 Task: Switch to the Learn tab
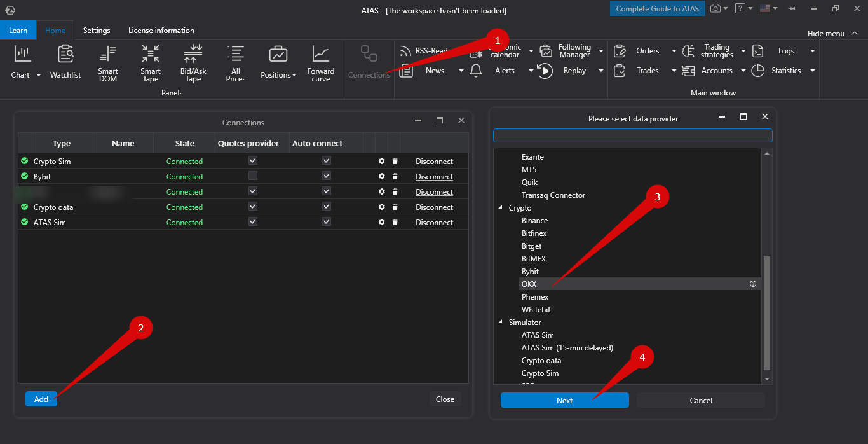tap(18, 31)
